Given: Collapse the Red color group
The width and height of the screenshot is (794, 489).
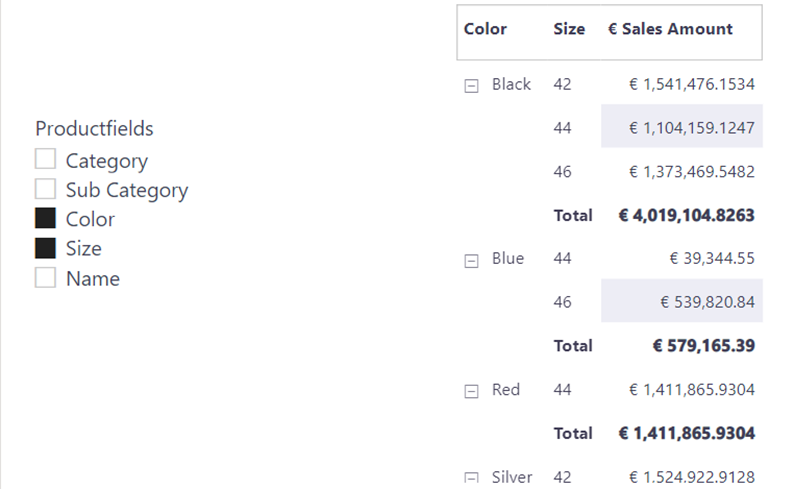Looking at the screenshot, I should click(x=471, y=392).
